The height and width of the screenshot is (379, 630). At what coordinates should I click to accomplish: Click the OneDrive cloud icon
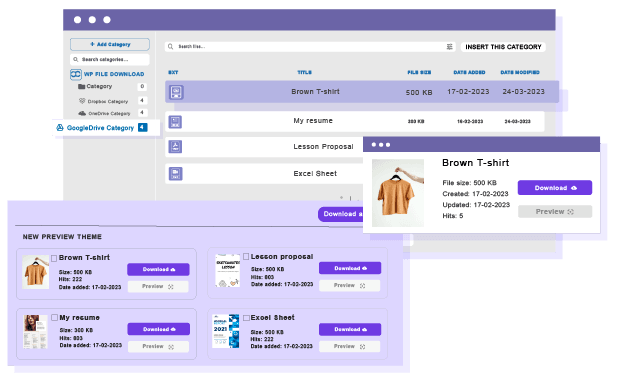tap(82, 113)
